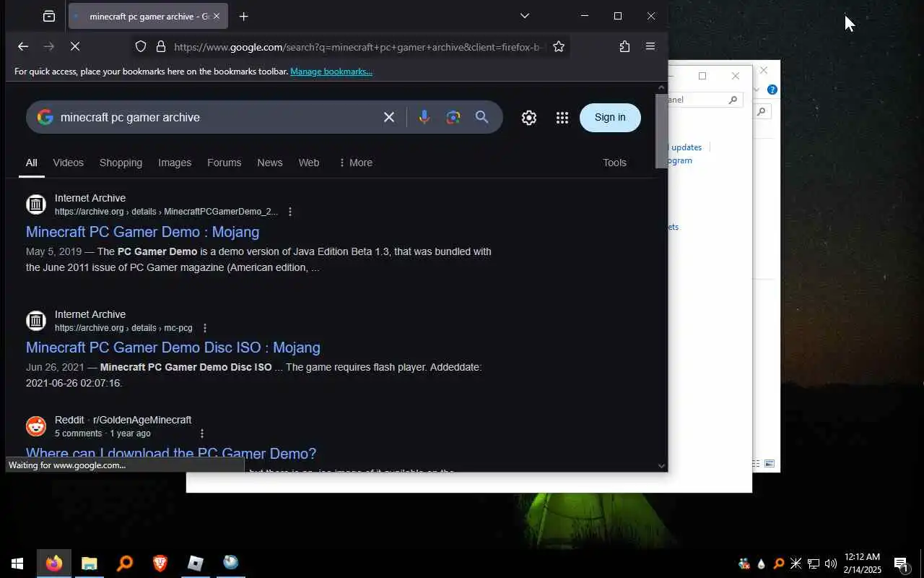This screenshot has width=924, height=578.
Task: Open three-dot menu for MinecraftPCGamerDemo result
Action: pyautogui.click(x=290, y=212)
